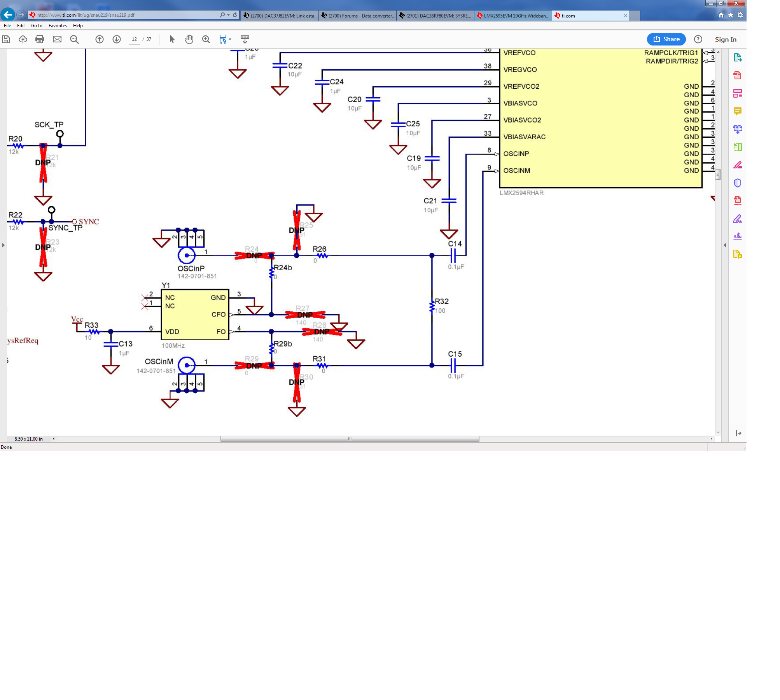Open fit width options dropdown arrow

tap(230, 39)
